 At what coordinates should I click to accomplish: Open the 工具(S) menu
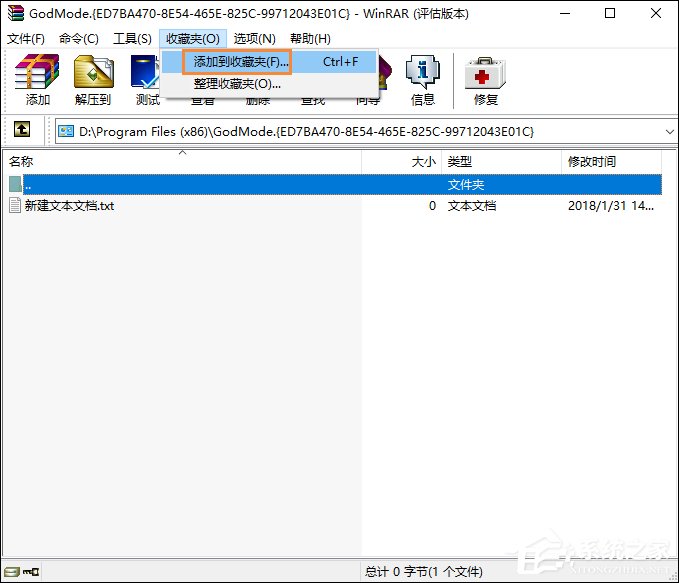click(132, 39)
